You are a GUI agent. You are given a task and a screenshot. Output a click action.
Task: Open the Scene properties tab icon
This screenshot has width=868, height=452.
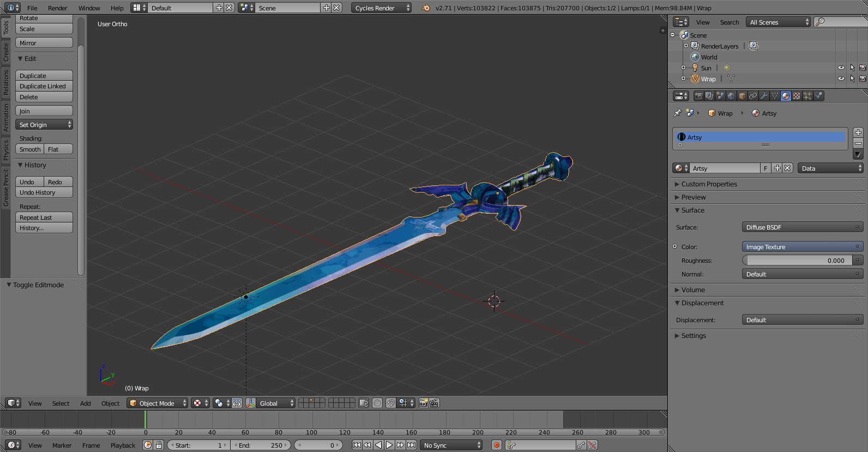click(720, 96)
